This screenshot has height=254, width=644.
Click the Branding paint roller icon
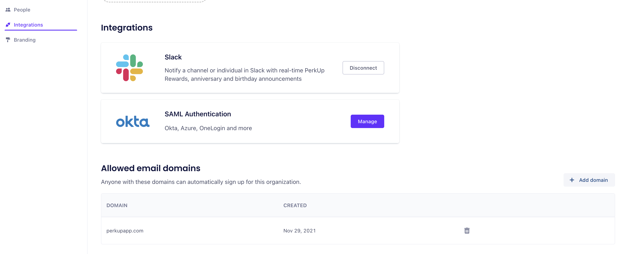tap(8, 40)
